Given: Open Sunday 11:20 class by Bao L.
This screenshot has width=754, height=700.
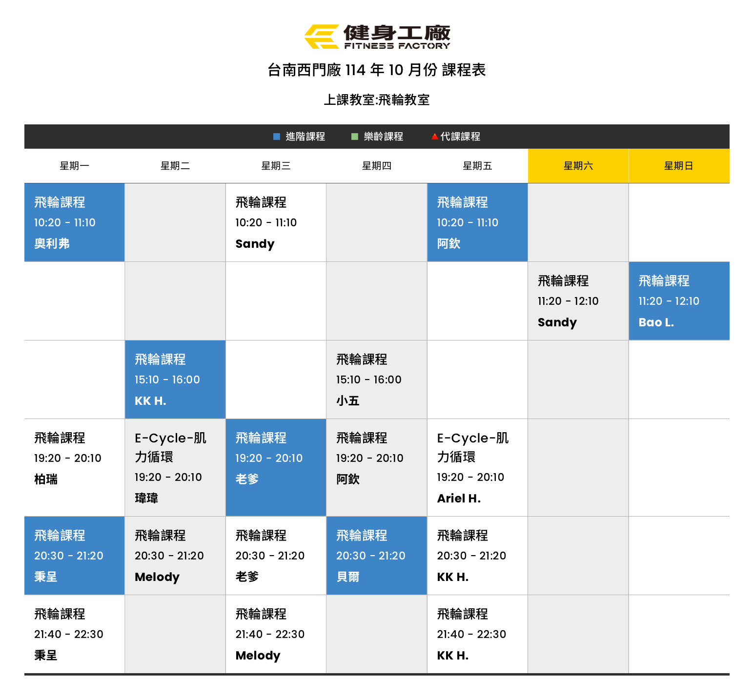Looking at the screenshot, I should pos(678,301).
